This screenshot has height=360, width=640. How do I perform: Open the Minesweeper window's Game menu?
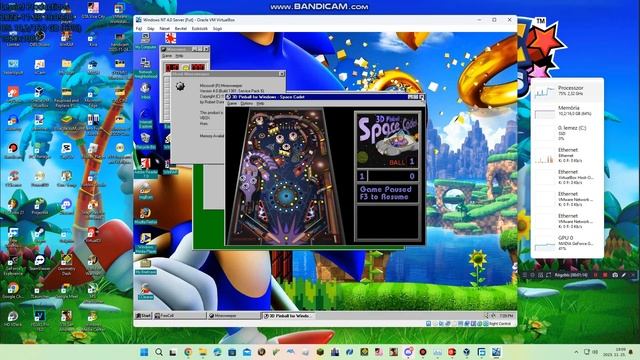[167, 56]
